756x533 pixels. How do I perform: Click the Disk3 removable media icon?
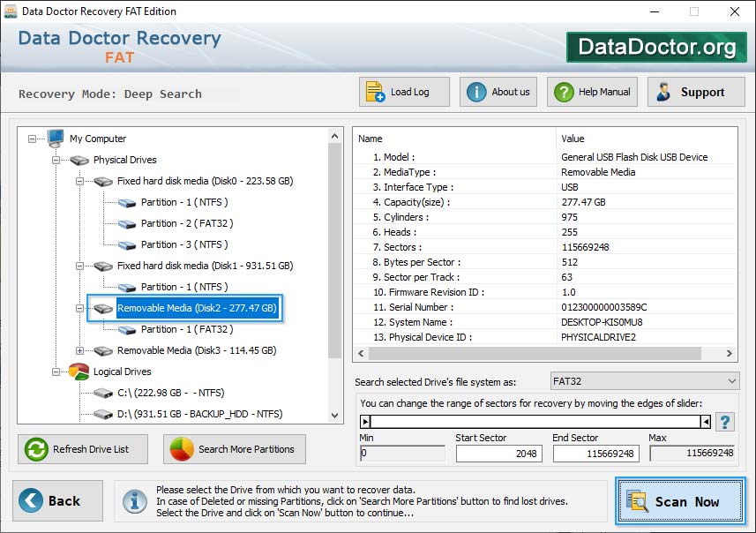tap(103, 350)
